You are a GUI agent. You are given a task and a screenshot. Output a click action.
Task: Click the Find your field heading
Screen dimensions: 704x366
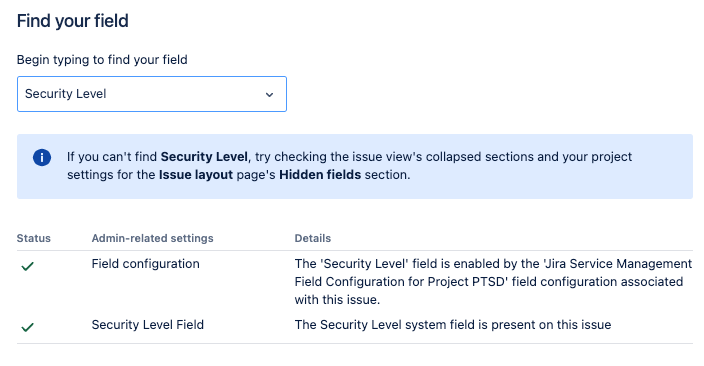tap(73, 21)
